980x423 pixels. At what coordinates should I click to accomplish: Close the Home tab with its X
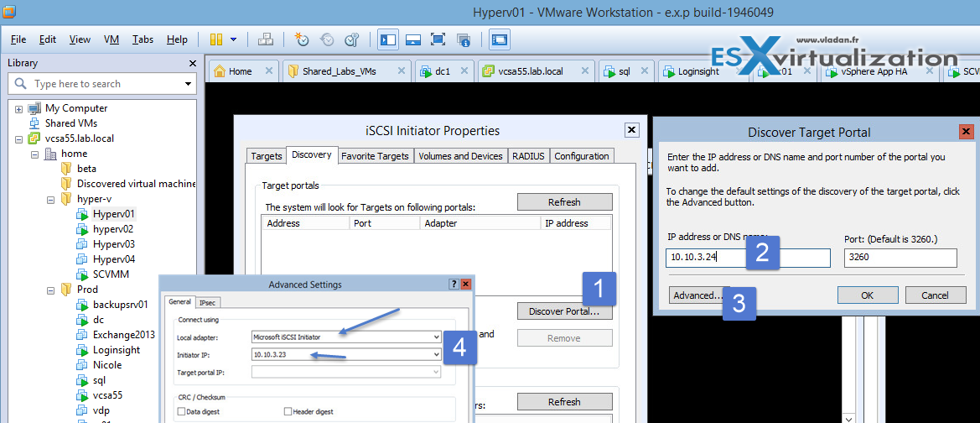point(269,70)
